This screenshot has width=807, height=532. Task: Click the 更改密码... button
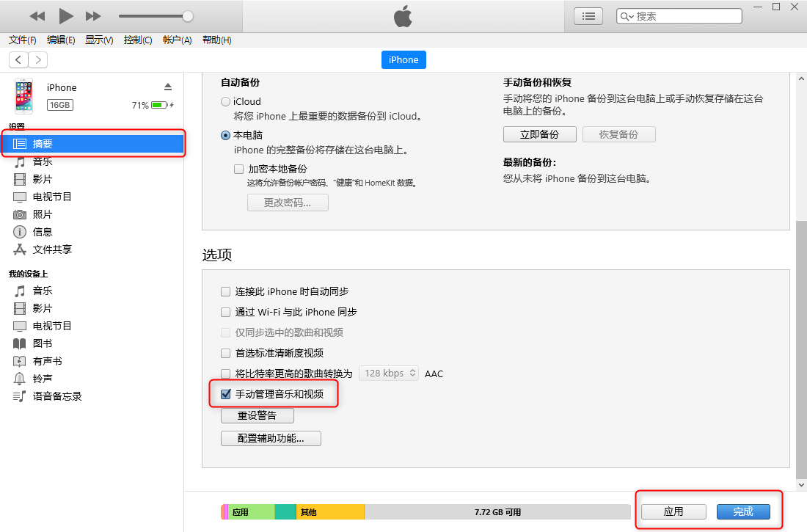(x=288, y=203)
